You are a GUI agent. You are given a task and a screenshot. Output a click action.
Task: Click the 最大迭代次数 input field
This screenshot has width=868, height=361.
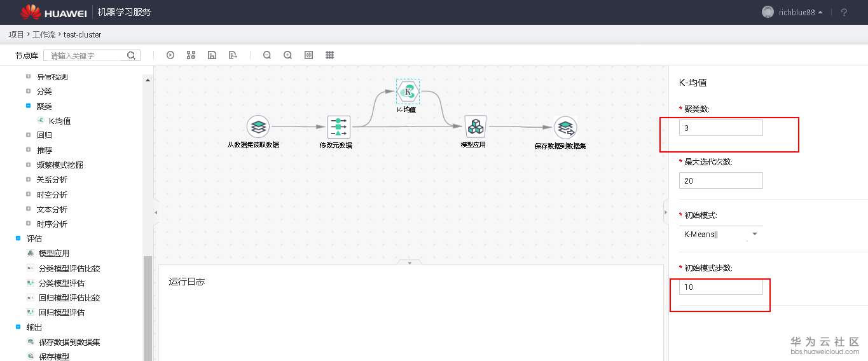[x=720, y=180]
